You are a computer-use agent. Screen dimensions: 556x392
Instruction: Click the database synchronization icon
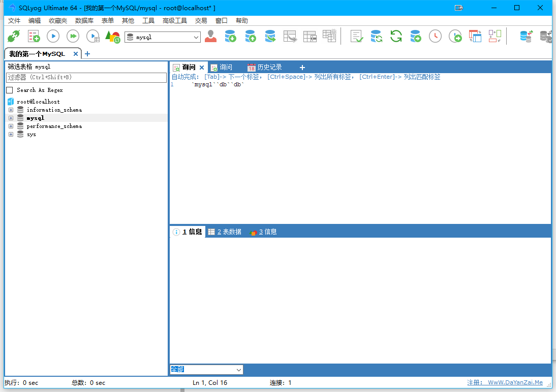pos(376,36)
